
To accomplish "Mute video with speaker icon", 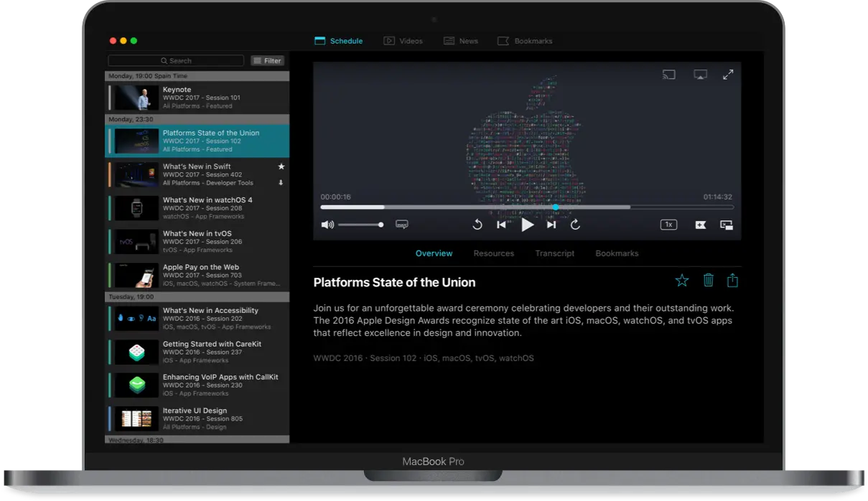I will point(327,225).
